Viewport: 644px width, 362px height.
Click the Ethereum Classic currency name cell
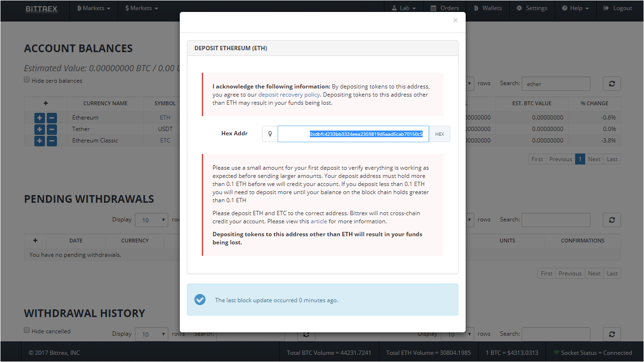point(105,141)
